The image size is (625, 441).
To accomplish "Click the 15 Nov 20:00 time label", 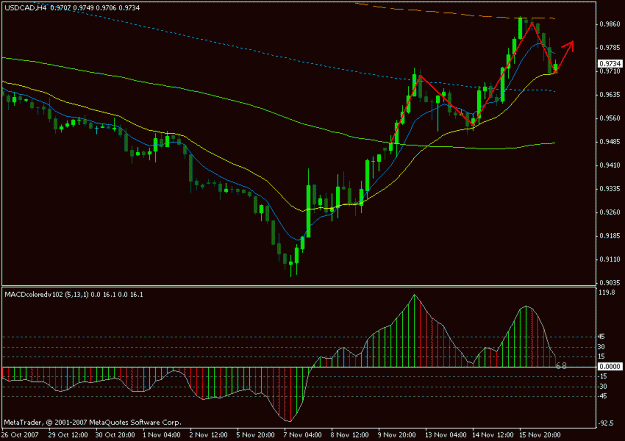I will pos(540,435).
